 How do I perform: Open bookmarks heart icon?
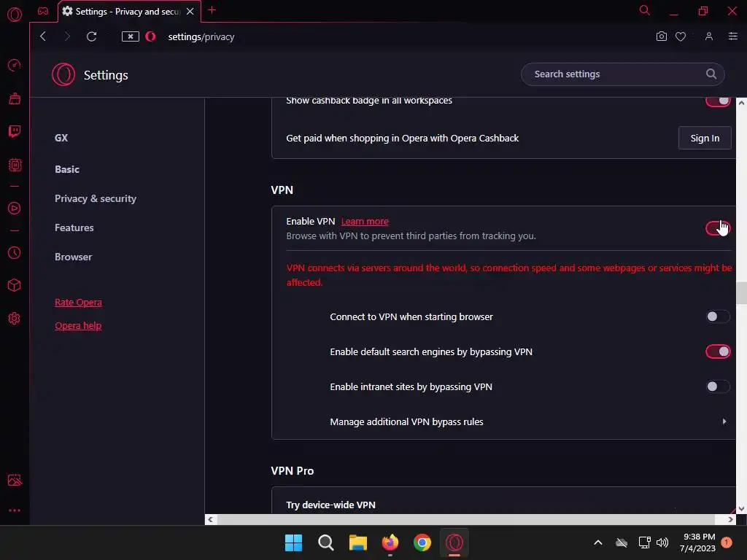coord(681,36)
